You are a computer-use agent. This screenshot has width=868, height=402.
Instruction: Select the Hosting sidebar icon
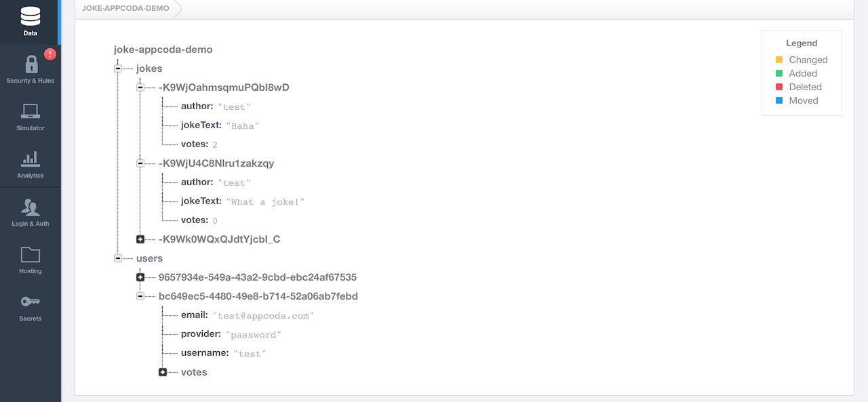tap(30, 259)
